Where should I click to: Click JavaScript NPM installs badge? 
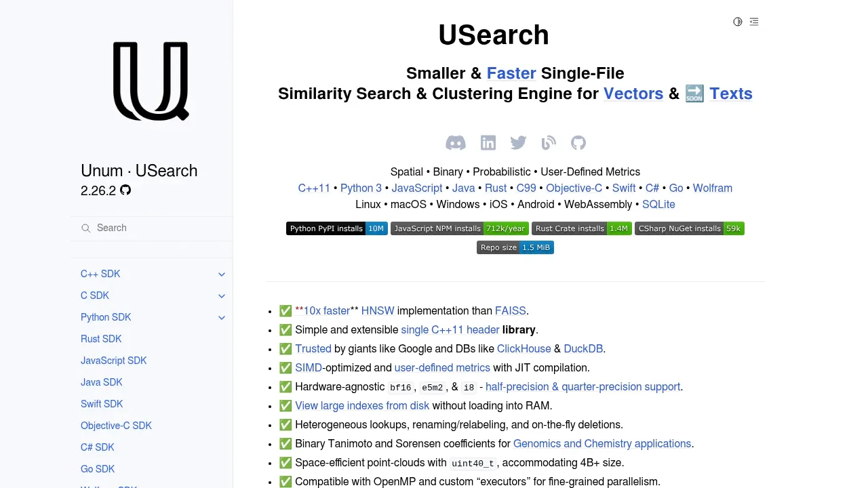pos(460,228)
